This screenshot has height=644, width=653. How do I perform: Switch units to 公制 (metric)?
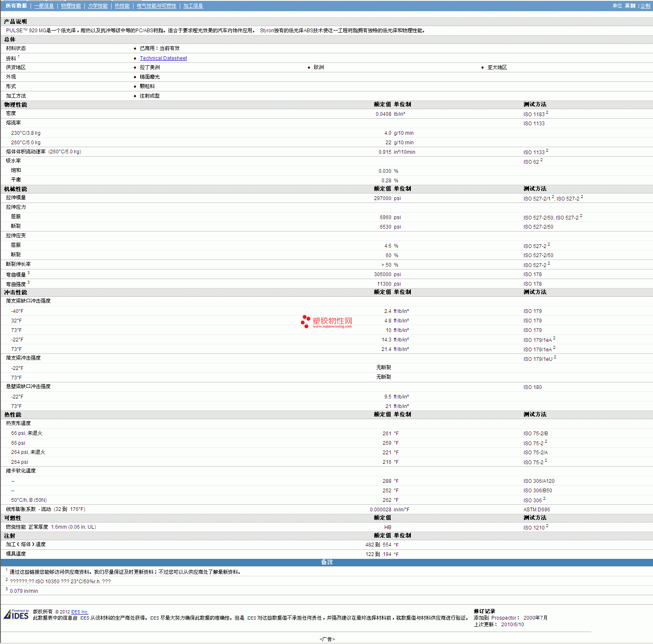pyautogui.click(x=645, y=6)
